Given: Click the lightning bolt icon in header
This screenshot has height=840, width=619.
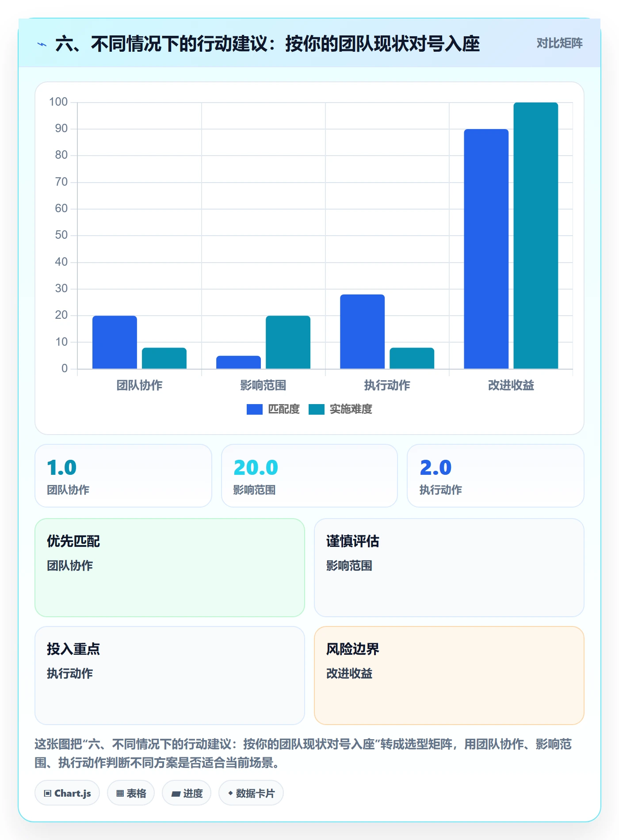Looking at the screenshot, I should pos(42,44).
